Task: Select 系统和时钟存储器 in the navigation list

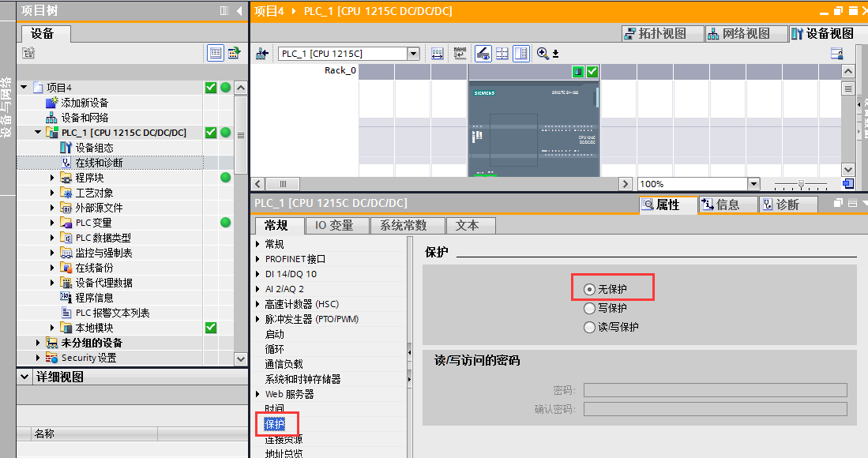Action: point(302,379)
